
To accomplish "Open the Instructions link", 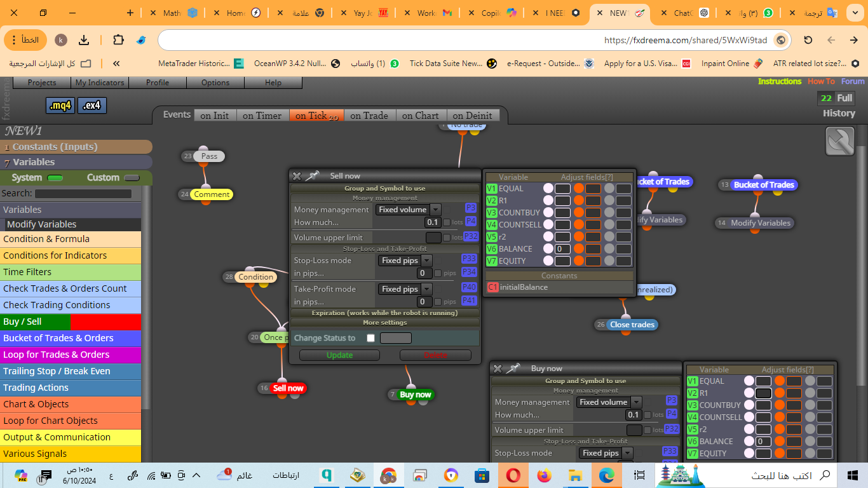I will point(780,81).
